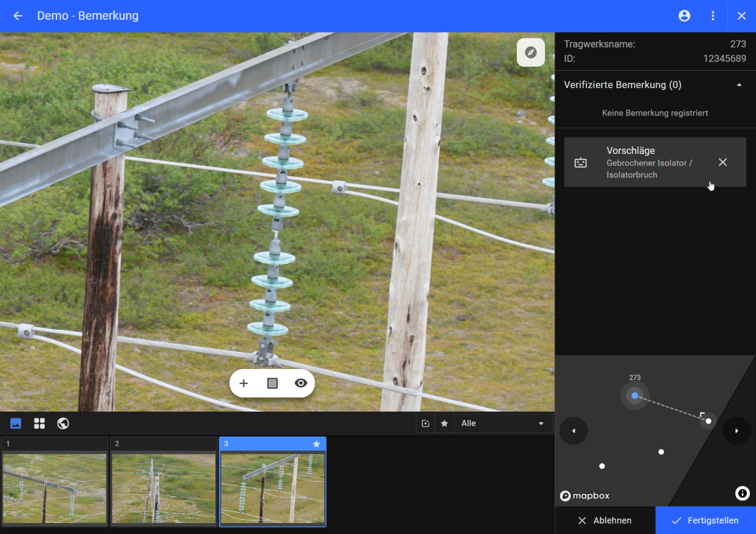Image resolution: width=756 pixels, height=534 pixels.
Task: Toggle annotation visibility eye icon
Action: click(300, 383)
